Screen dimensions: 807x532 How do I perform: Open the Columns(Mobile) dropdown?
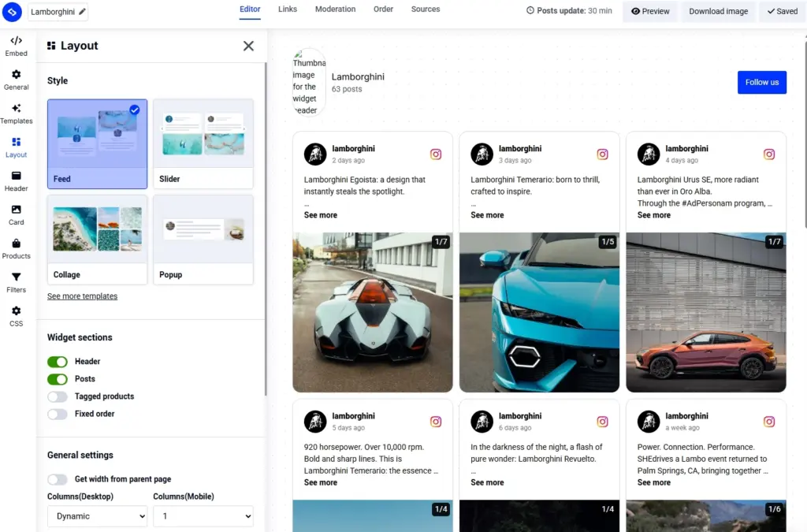tap(203, 516)
